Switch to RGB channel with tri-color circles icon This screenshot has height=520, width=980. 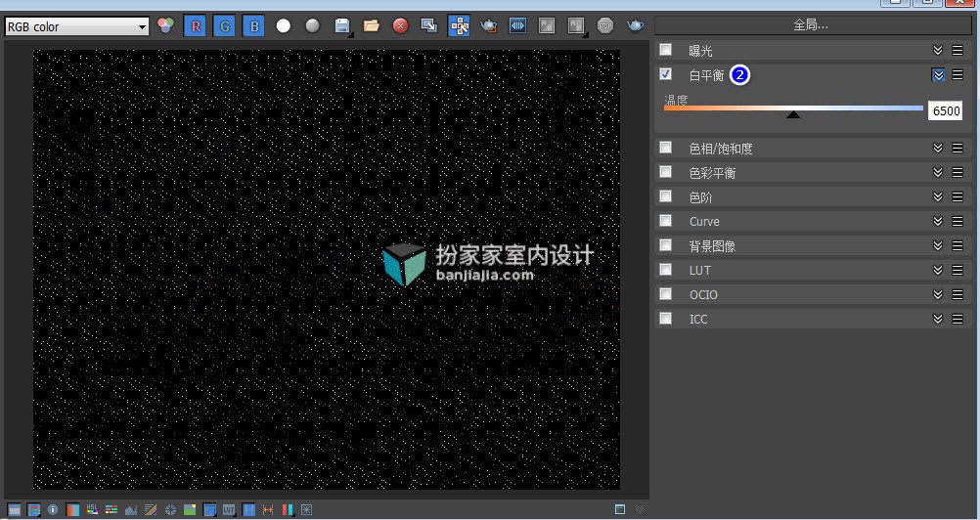click(165, 25)
